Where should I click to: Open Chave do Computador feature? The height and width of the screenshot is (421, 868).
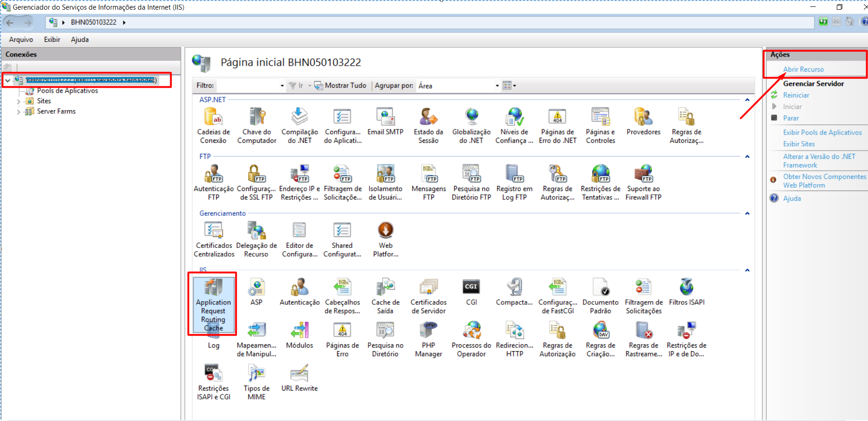pyautogui.click(x=256, y=126)
